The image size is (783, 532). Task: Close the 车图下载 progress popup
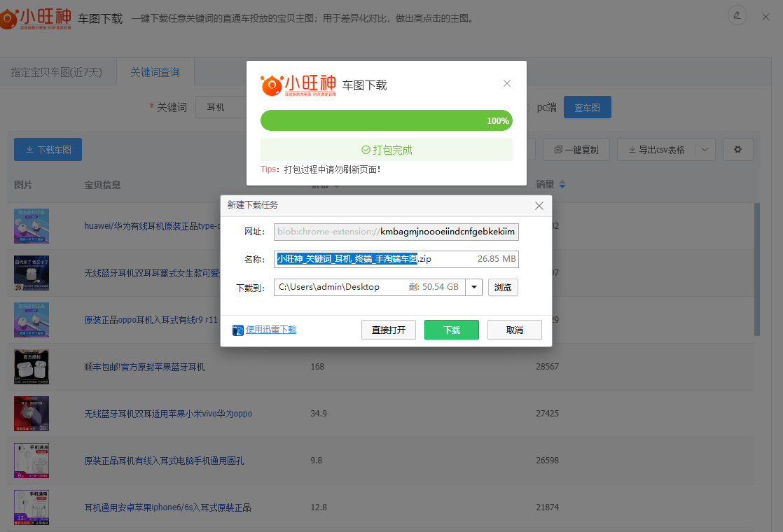(507, 83)
